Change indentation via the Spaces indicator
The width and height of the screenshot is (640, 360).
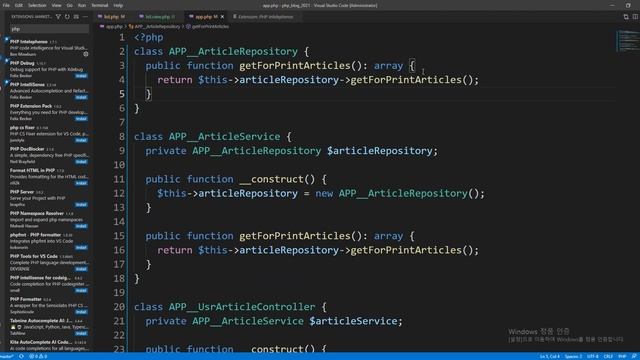(573, 356)
